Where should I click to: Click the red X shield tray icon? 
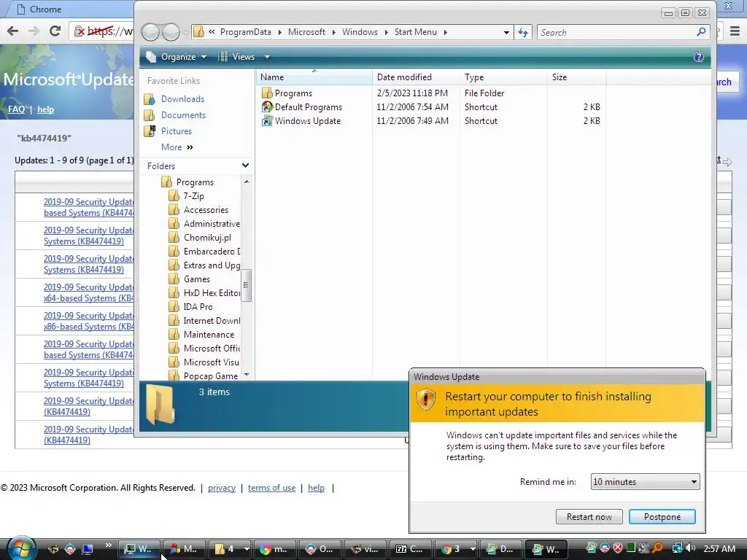click(618, 548)
